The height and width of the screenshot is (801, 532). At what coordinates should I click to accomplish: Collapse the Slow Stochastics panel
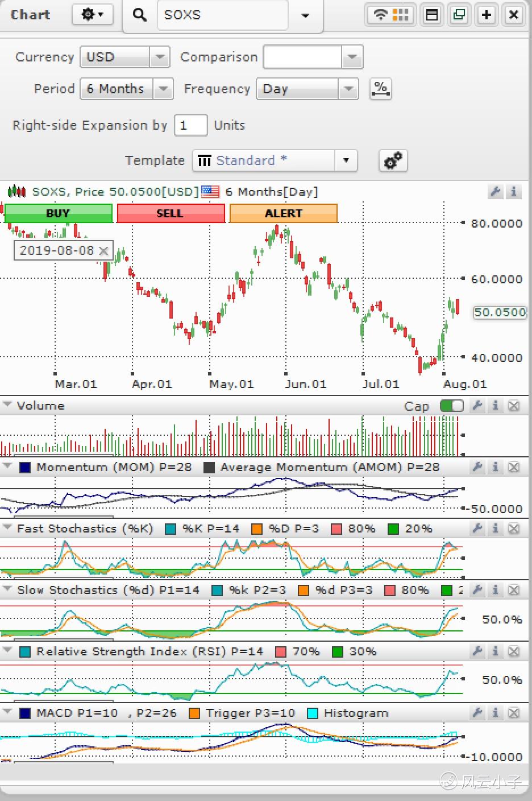coord(7,589)
